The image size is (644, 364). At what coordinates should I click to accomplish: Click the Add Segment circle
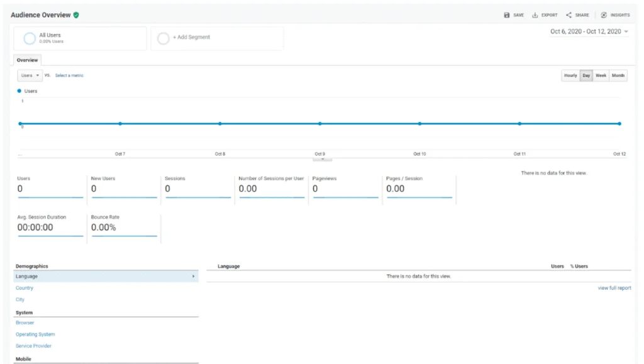[163, 38]
